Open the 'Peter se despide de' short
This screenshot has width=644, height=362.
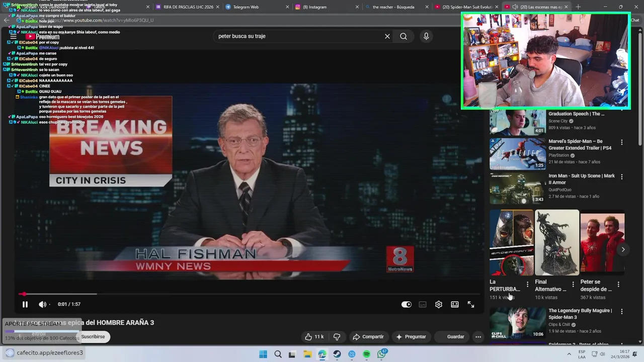(x=602, y=242)
